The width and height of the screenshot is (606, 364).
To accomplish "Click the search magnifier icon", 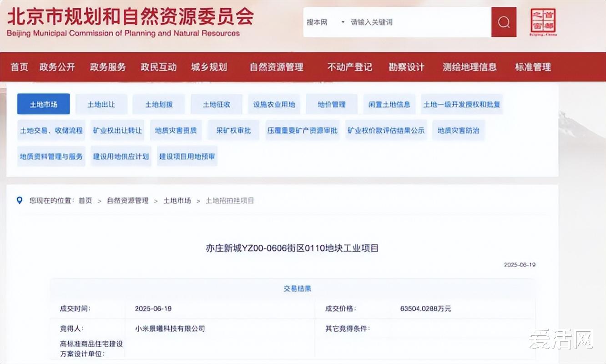I will (x=503, y=22).
